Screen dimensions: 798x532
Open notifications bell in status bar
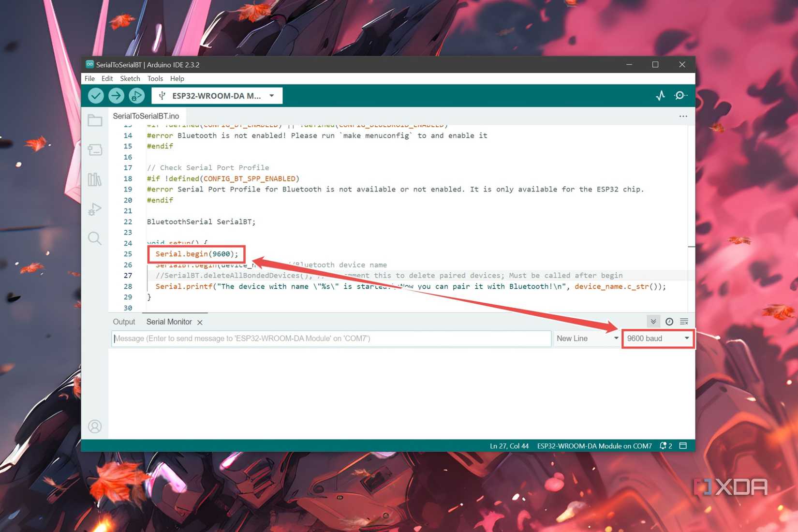(664, 446)
